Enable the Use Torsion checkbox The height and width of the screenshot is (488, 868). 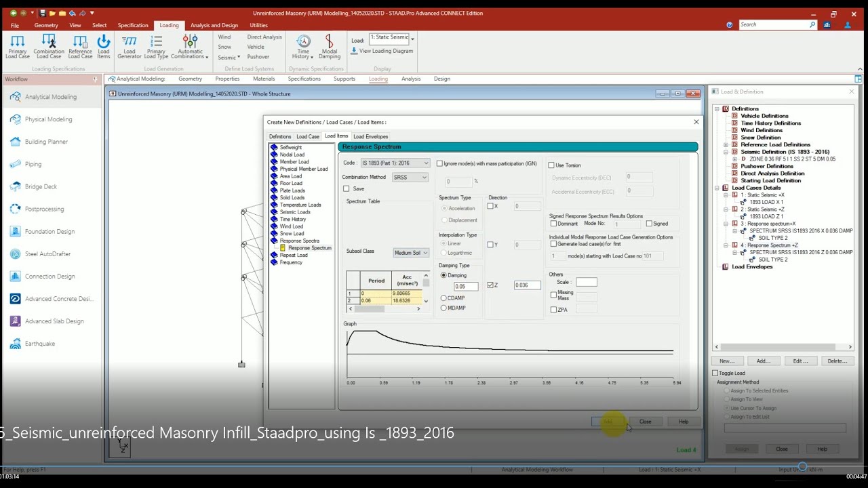551,165
